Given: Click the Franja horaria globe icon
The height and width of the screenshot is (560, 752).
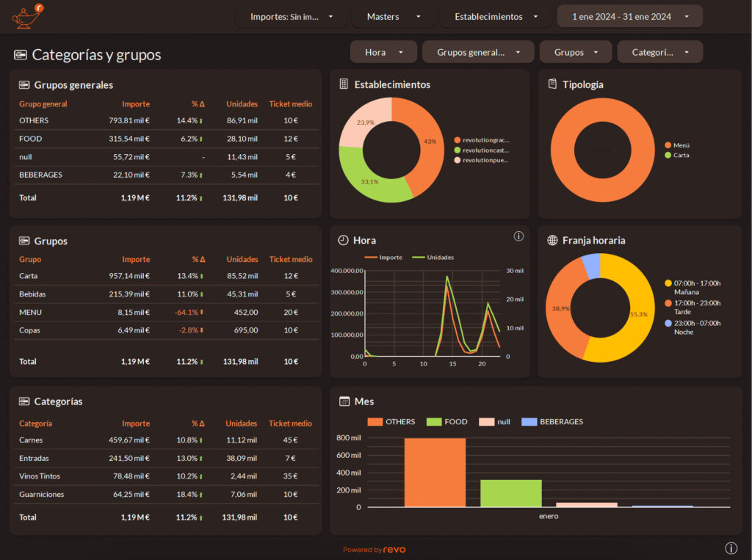Looking at the screenshot, I should point(552,240).
